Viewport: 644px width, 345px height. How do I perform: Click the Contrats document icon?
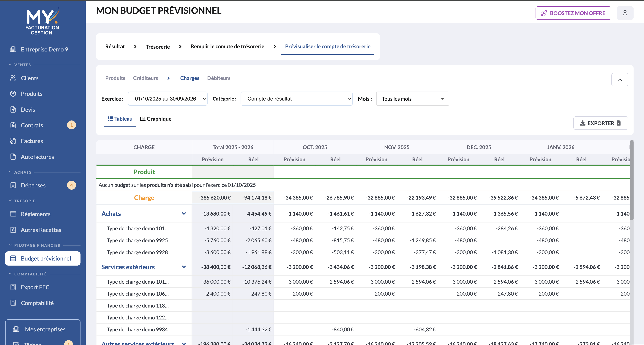[13, 125]
